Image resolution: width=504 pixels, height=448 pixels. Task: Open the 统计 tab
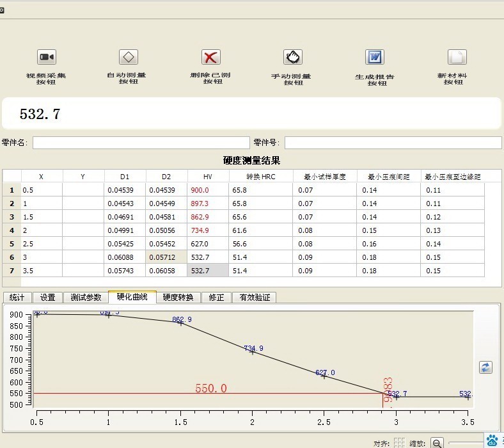17,298
